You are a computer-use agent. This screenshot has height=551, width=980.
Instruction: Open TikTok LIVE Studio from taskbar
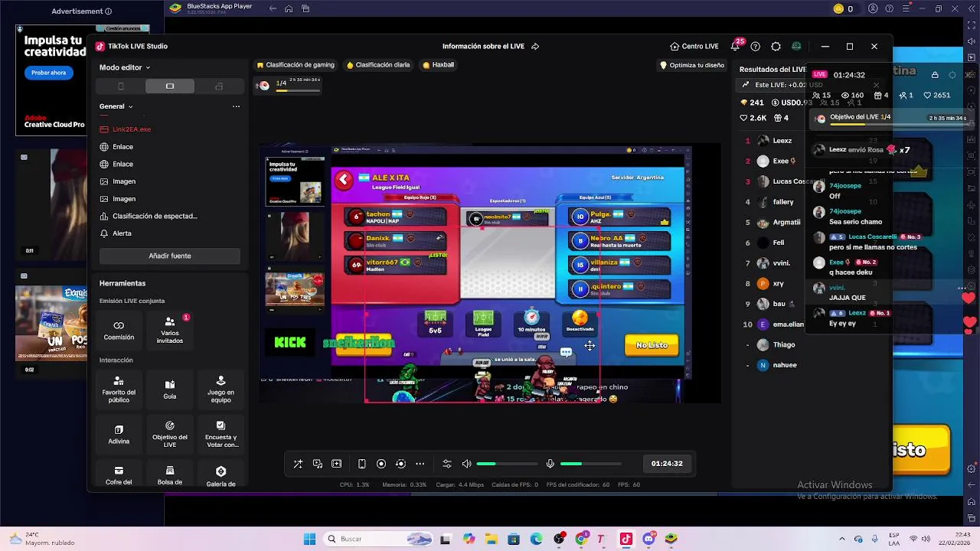pyautogui.click(x=626, y=539)
